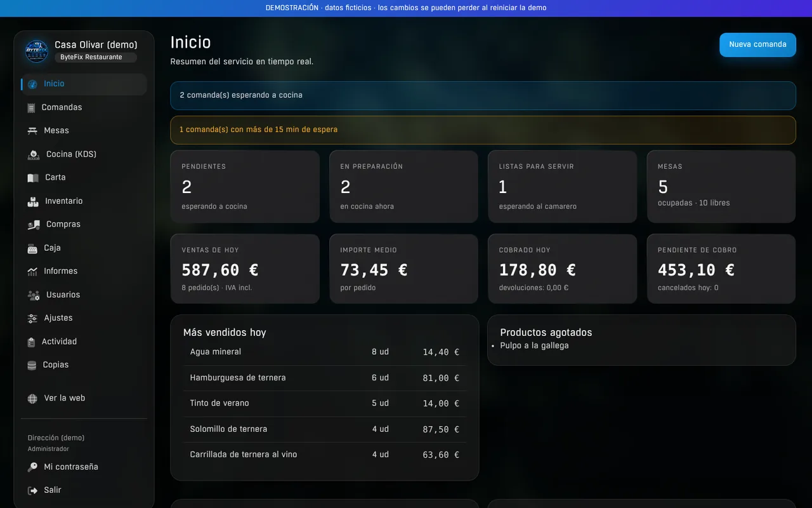Click the Más vendidos hoy heading

tap(225, 333)
